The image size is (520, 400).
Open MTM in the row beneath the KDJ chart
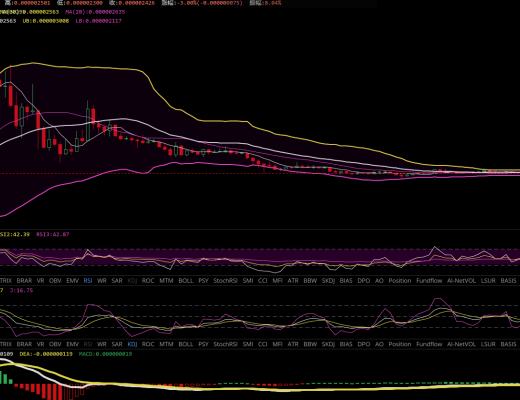click(166, 344)
